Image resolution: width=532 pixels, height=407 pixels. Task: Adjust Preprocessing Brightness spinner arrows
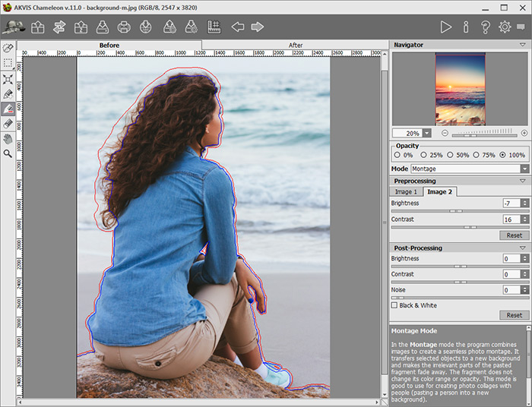pos(525,203)
